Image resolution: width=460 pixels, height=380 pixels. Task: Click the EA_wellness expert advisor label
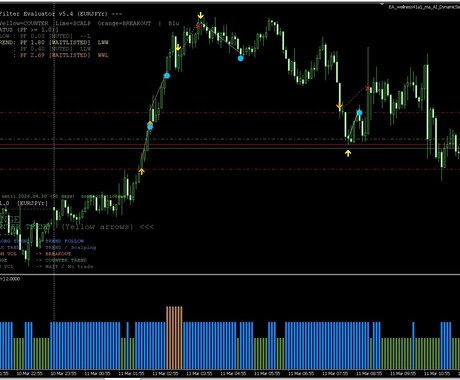pyautogui.click(x=424, y=7)
